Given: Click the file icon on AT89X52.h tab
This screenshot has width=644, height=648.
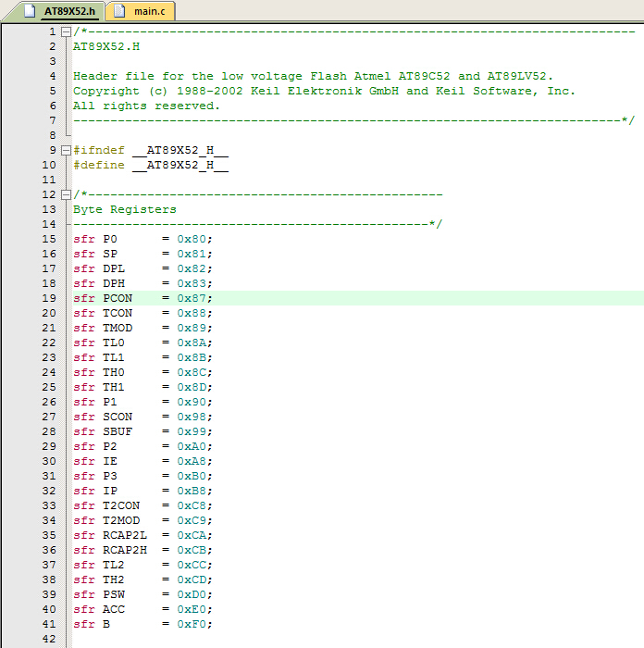Looking at the screenshot, I should click(x=30, y=11).
